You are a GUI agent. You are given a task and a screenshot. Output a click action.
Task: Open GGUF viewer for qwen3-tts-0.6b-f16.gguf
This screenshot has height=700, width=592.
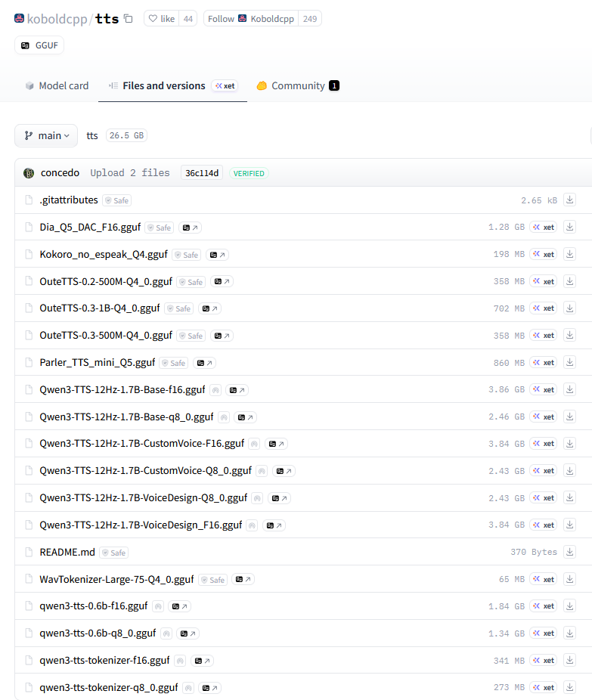click(x=179, y=606)
